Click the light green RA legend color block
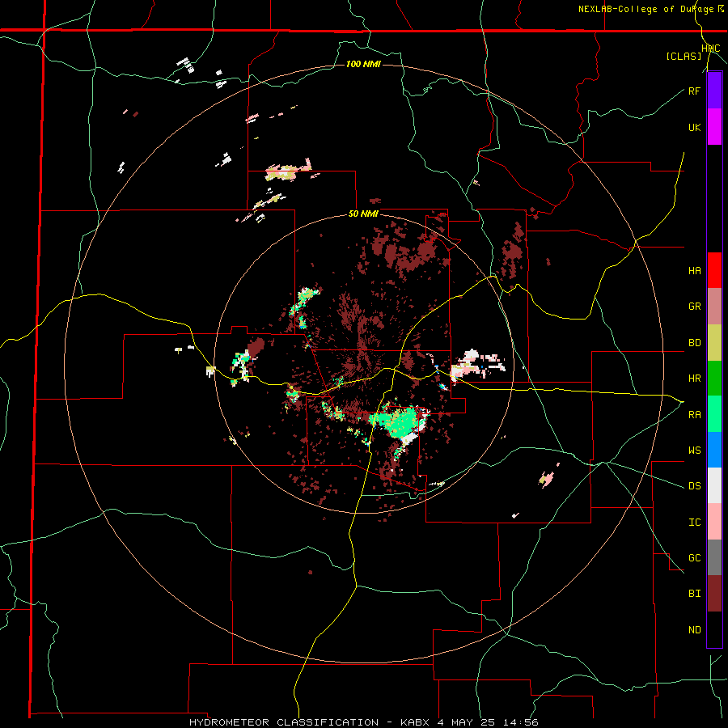This screenshot has width=728, height=728. tap(714, 414)
